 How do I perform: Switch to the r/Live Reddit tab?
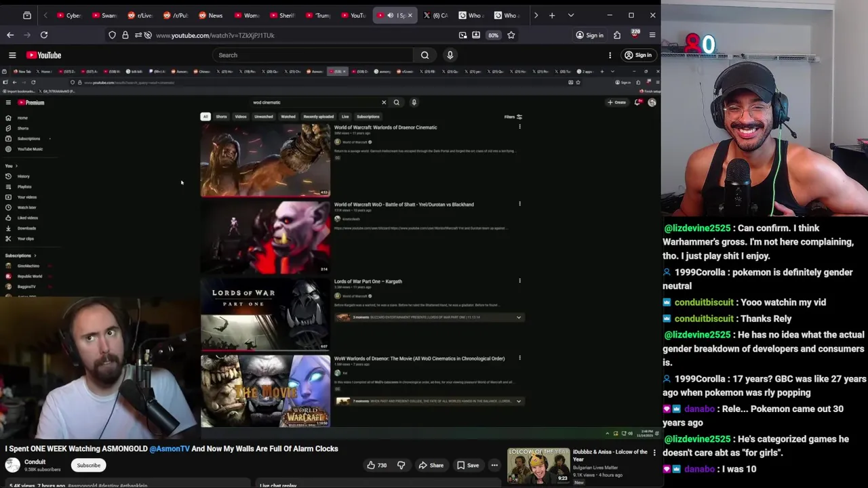pyautogui.click(x=140, y=15)
